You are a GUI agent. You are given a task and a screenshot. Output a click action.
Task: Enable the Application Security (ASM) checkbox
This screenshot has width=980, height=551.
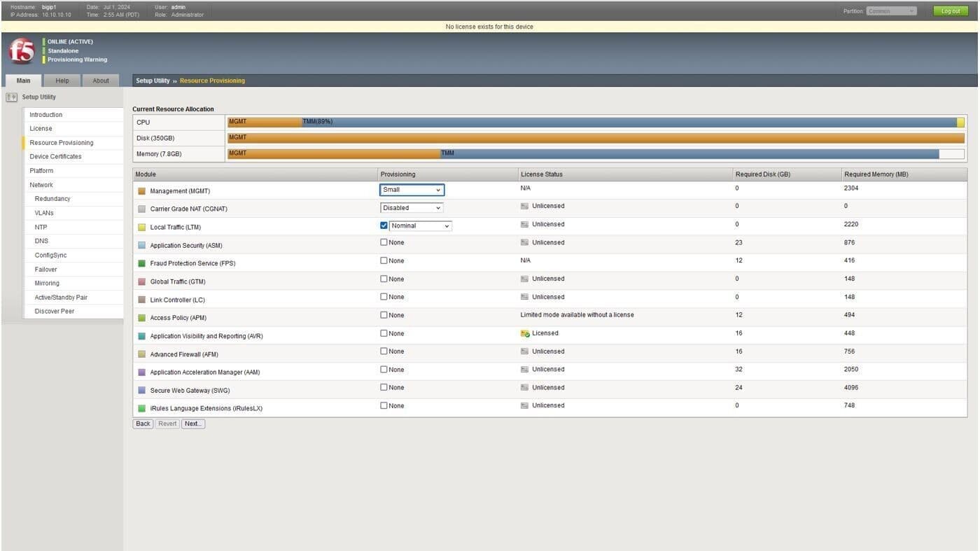(x=384, y=241)
